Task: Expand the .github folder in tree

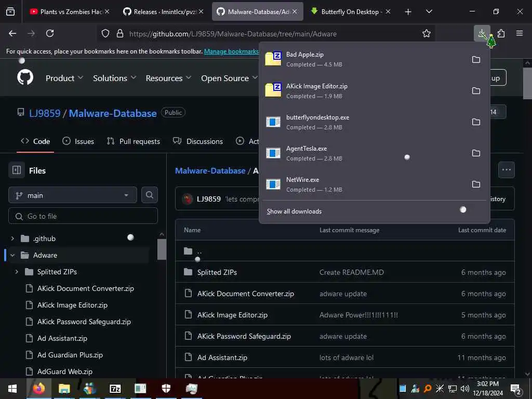Action: click(12, 238)
